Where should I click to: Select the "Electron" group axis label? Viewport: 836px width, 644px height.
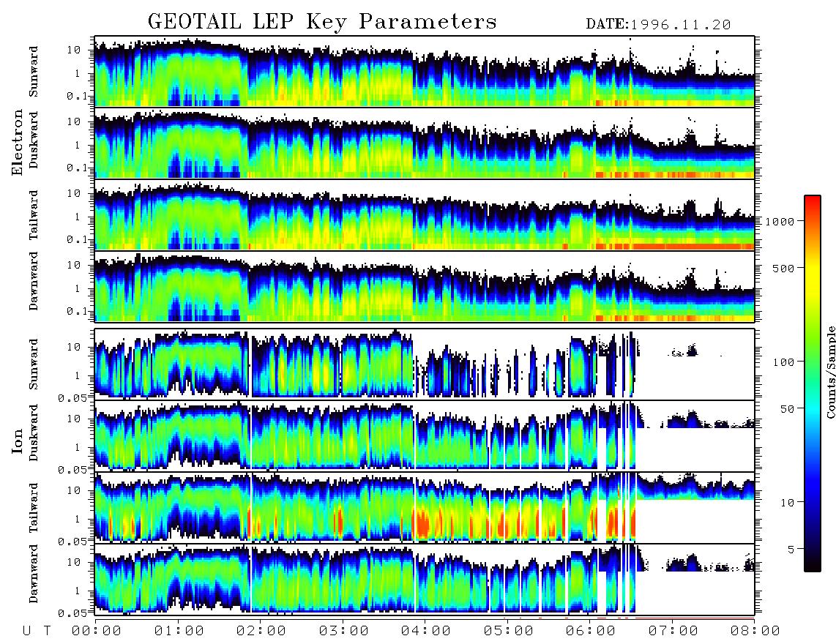pos(17,143)
